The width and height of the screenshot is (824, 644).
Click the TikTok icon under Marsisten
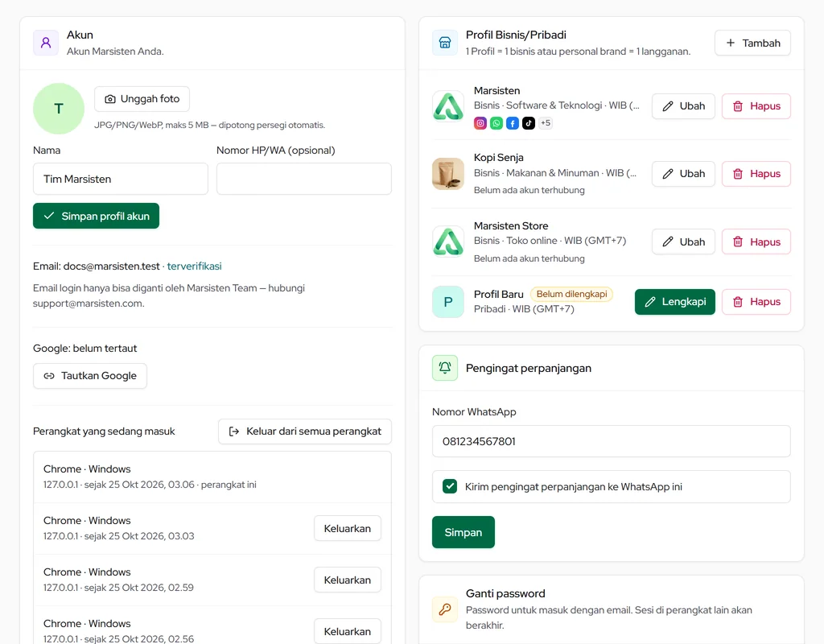(529, 123)
